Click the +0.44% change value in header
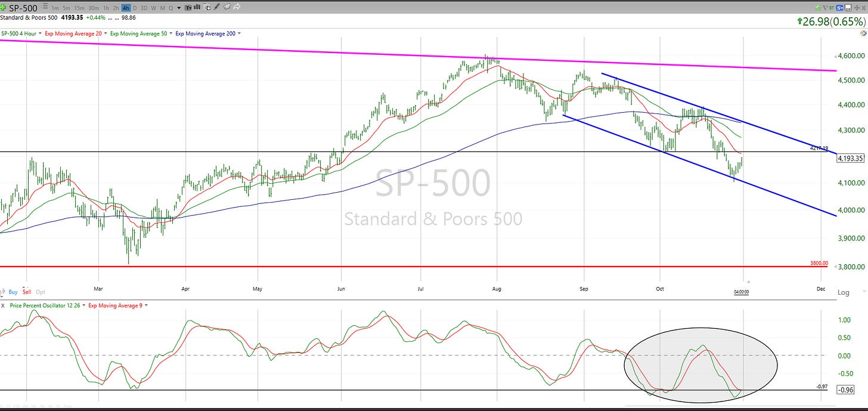Viewport: 868px width, 411px height. click(x=95, y=17)
